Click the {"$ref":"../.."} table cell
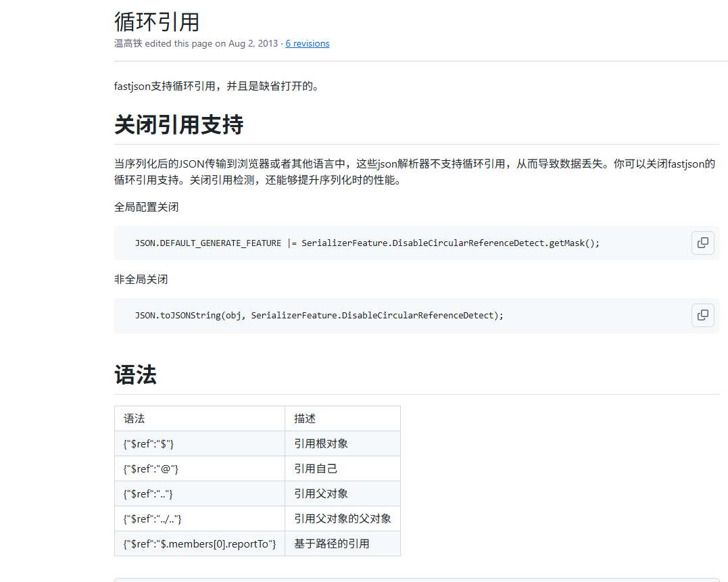 (x=199, y=519)
